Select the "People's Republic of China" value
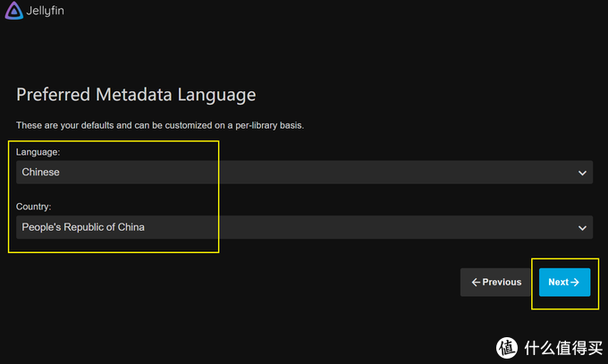This screenshot has height=364, width=608. [83, 227]
